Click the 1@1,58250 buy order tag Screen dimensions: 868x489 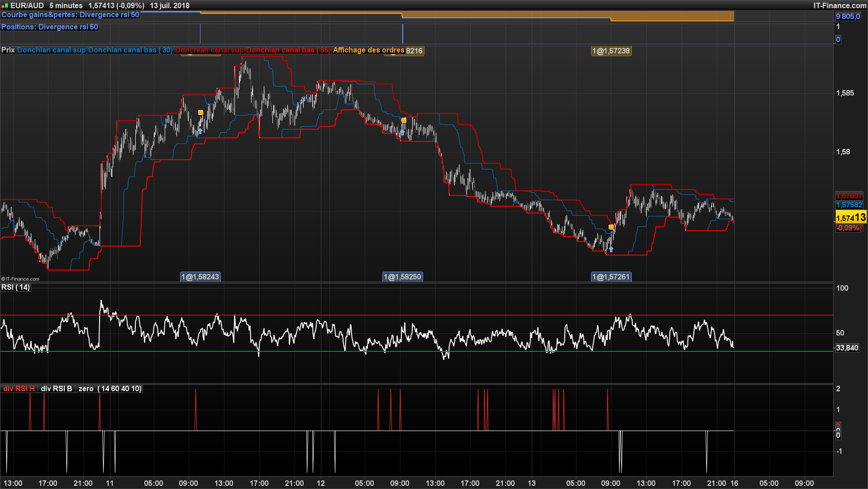[402, 277]
